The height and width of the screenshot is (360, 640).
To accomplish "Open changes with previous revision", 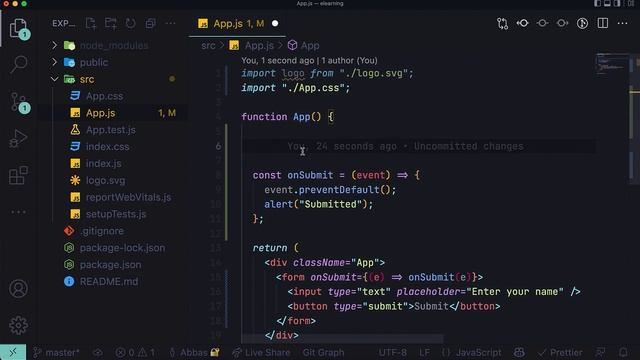I will pos(522,23).
